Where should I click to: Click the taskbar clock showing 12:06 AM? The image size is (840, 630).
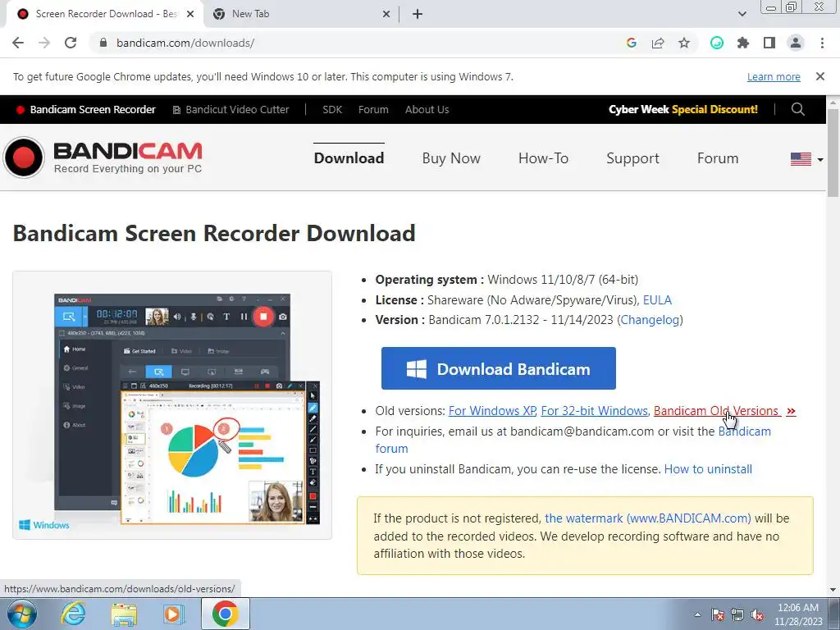[x=798, y=614]
